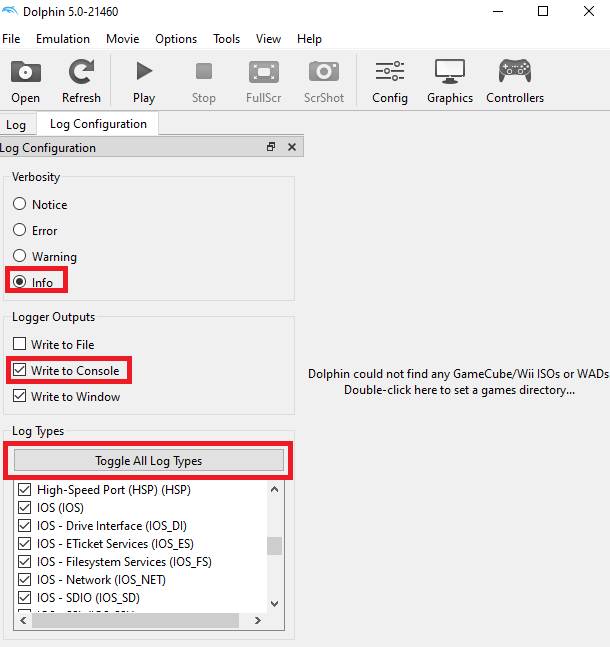Open the Emulation menu

point(63,39)
